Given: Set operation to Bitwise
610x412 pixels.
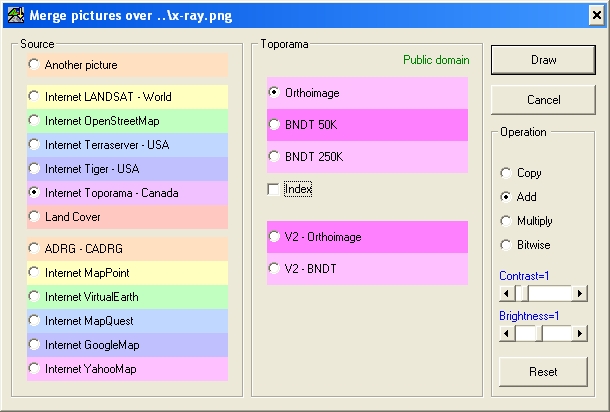Looking at the screenshot, I should coord(525,245).
